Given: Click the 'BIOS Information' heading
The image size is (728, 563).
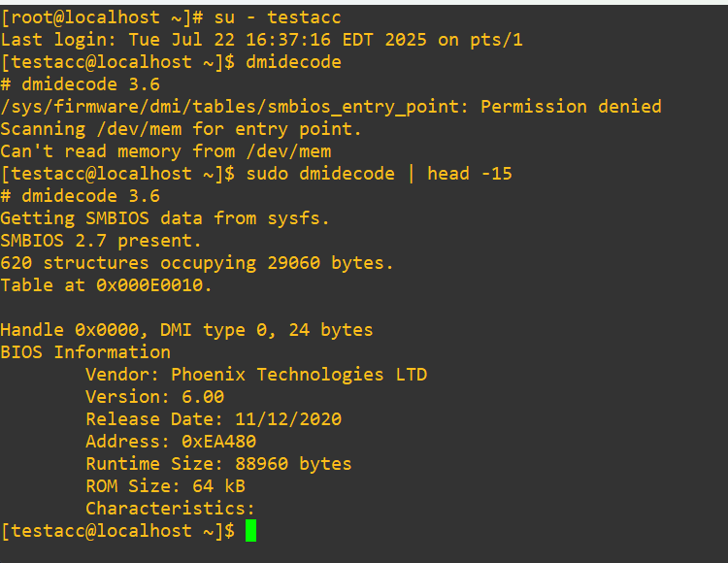Looking at the screenshot, I should [85, 352].
